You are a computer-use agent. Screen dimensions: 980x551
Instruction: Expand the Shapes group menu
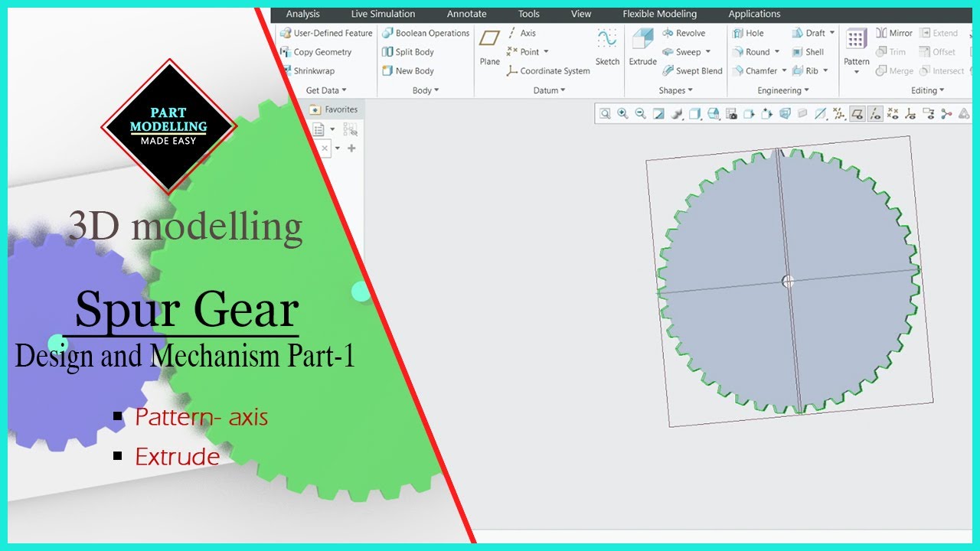(675, 90)
